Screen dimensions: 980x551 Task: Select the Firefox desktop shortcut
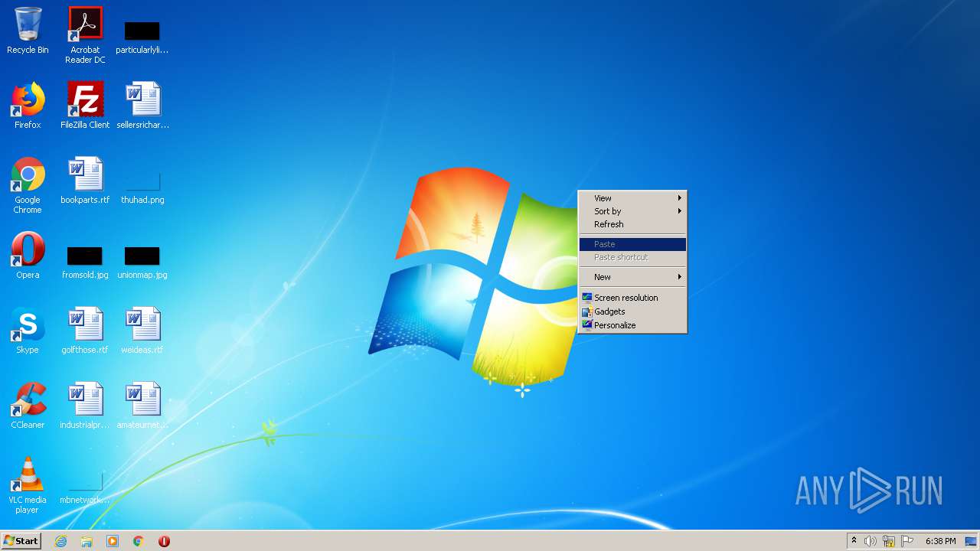pos(28,106)
